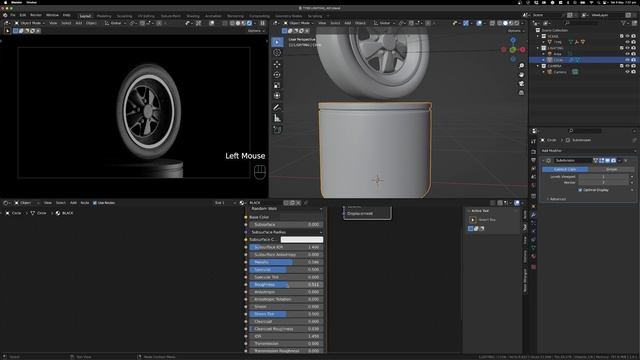The width and height of the screenshot is (640, 360).
Task: Activate the 3D Cursor tool
Action: 277,53
